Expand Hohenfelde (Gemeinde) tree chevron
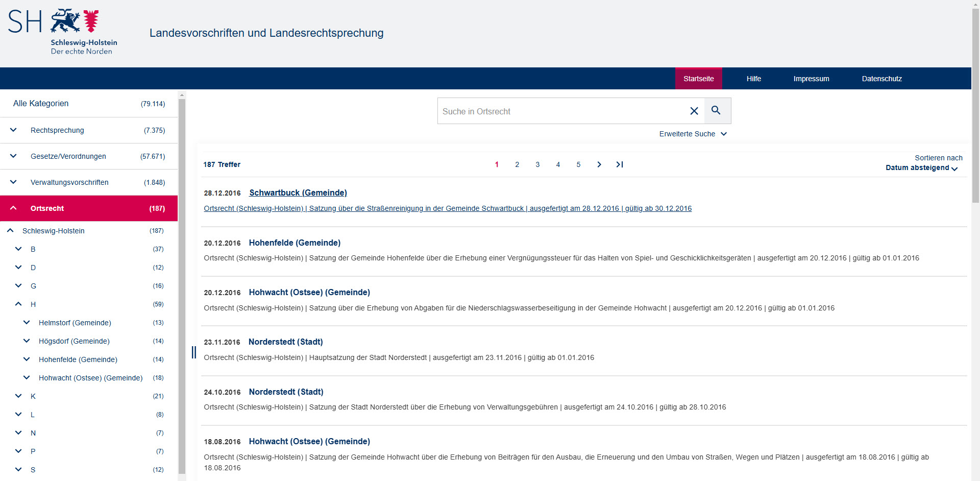This screenshot has width=980, height=481. tap(27, 359)
